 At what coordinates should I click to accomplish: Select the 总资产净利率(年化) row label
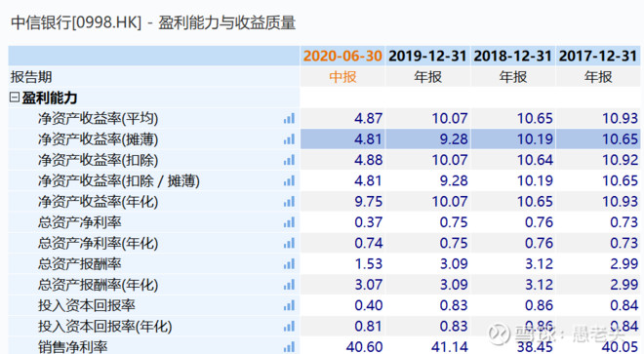[98, 243]
